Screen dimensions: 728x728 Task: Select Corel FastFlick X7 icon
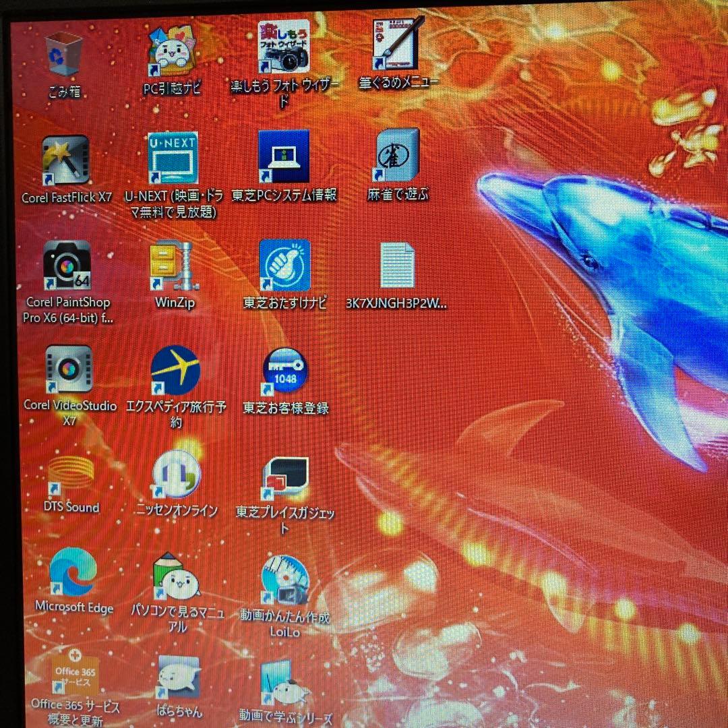tap(66, 160)
